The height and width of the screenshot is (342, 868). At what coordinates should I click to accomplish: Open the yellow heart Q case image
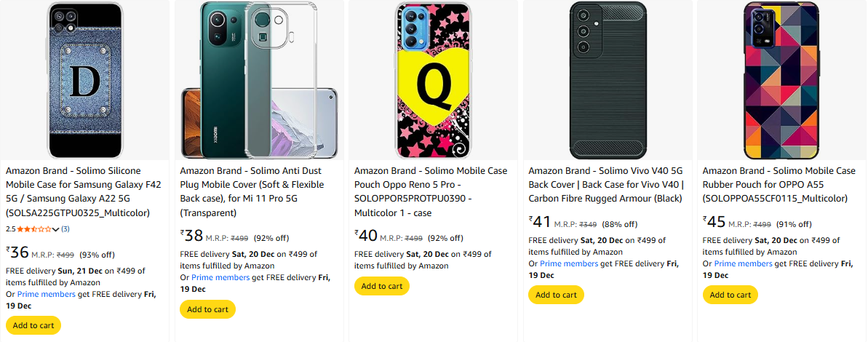point(432,79)
